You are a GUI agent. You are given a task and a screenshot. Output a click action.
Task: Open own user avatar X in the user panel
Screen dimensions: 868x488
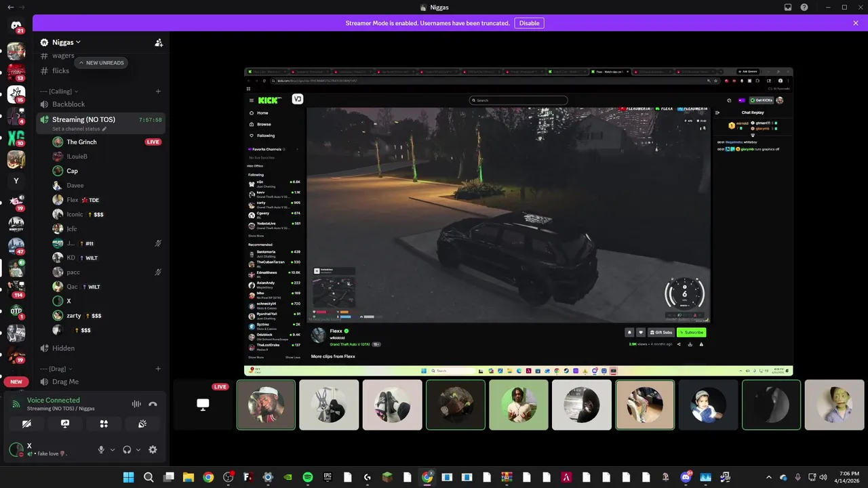15,449
